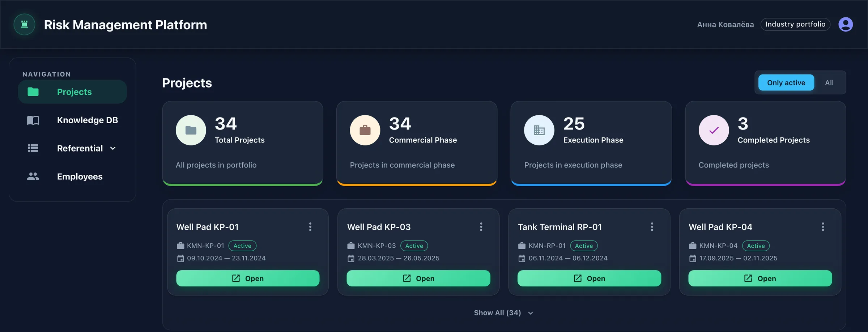Click the code KMN-KP-03

coord(377,246)
